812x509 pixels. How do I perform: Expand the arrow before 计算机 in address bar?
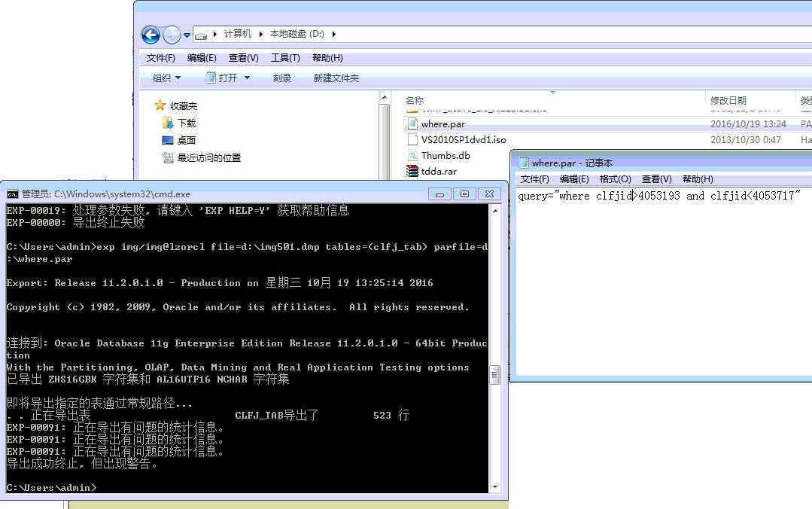[x=215, y=34]
